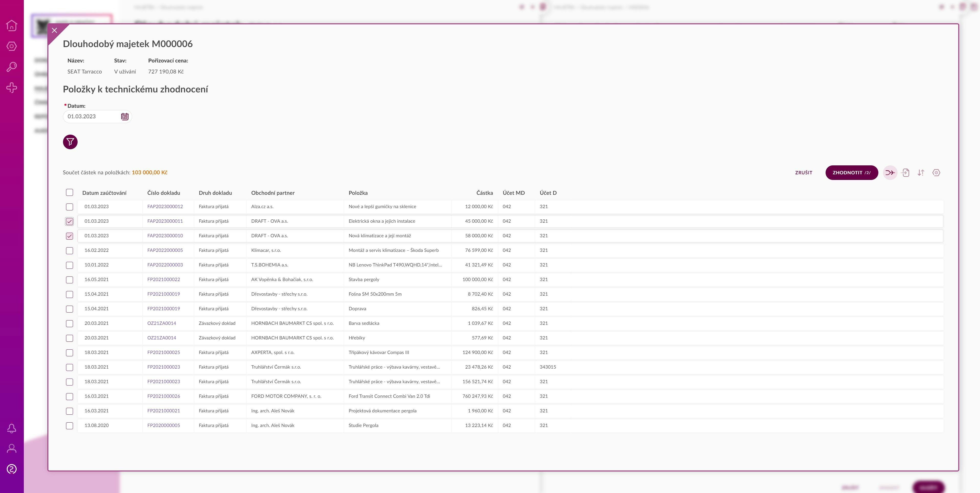Screen dimensions: 980x493
Task: Open document link FAP2022000005
Action: point(165,250)
